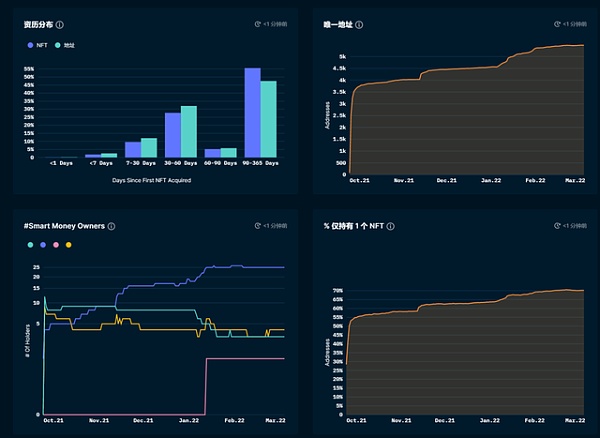Click the info icon beside 唯一地址 title
This screenshot has height=438, width=600.
(x=360, y=24)
